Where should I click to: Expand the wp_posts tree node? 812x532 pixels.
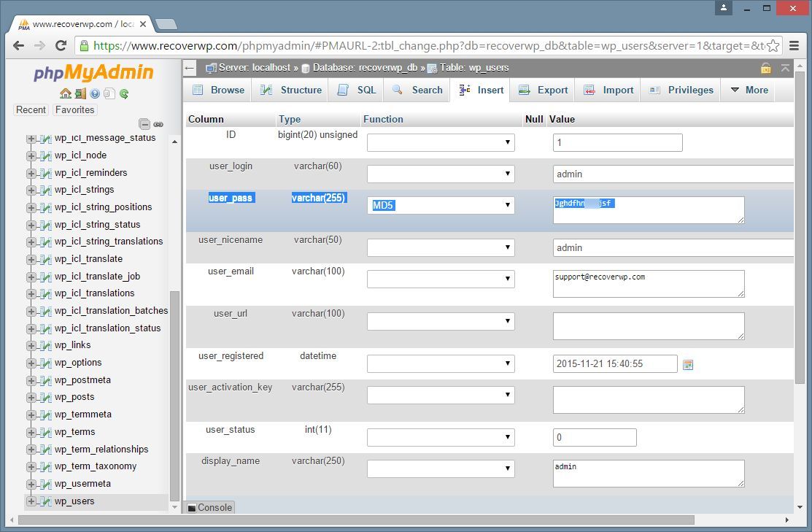click(31, 397)
